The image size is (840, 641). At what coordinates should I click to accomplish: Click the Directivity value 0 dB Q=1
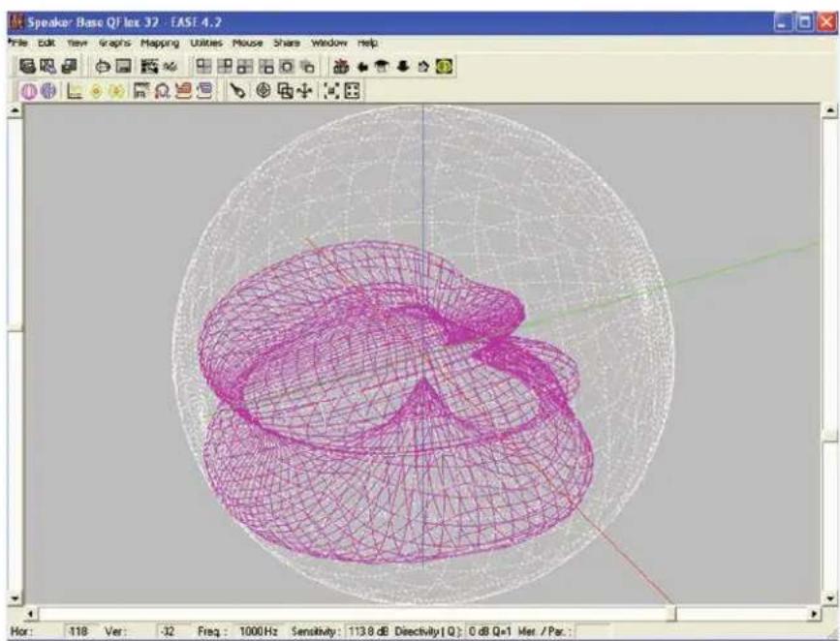pos(489,632)
